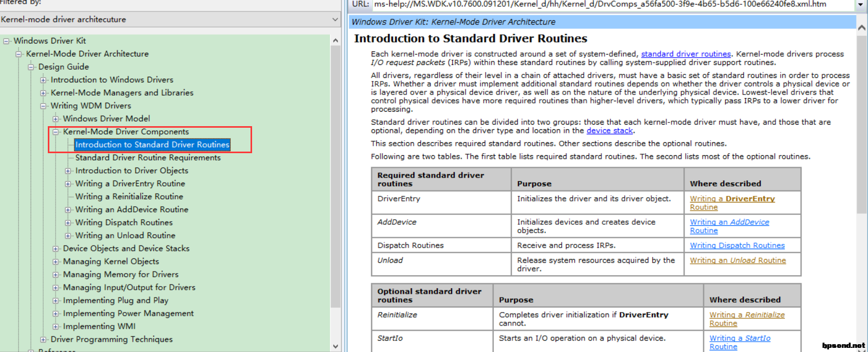Select Kernel-Mode Driver Components tree item
The image size is (868, 352).
tap(126, 131)
